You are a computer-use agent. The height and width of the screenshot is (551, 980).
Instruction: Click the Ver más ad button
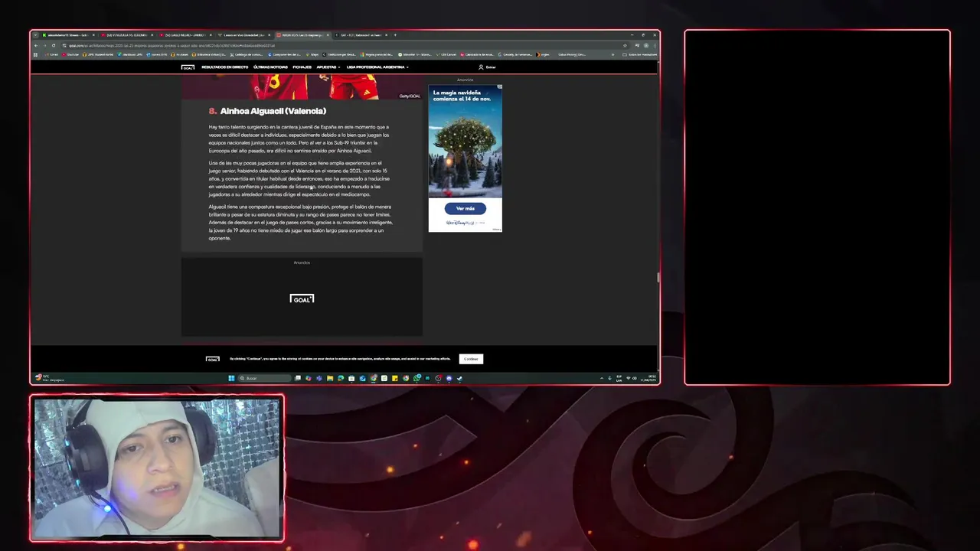coord(465,208)
